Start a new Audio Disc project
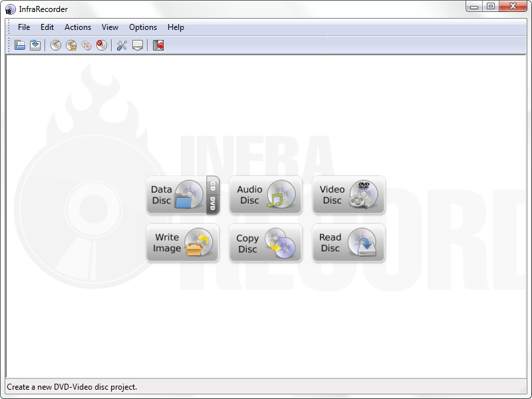The height and width of the screenshot is (399, 532). (x=265, y=195)
